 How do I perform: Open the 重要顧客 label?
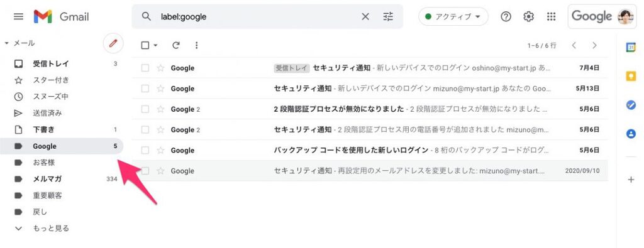[62, 195]
